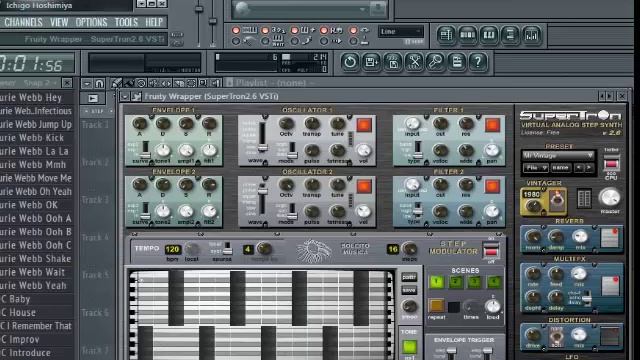Open the playlist options menu arrow
Screen dimensions: 640x360
(87, 84)
